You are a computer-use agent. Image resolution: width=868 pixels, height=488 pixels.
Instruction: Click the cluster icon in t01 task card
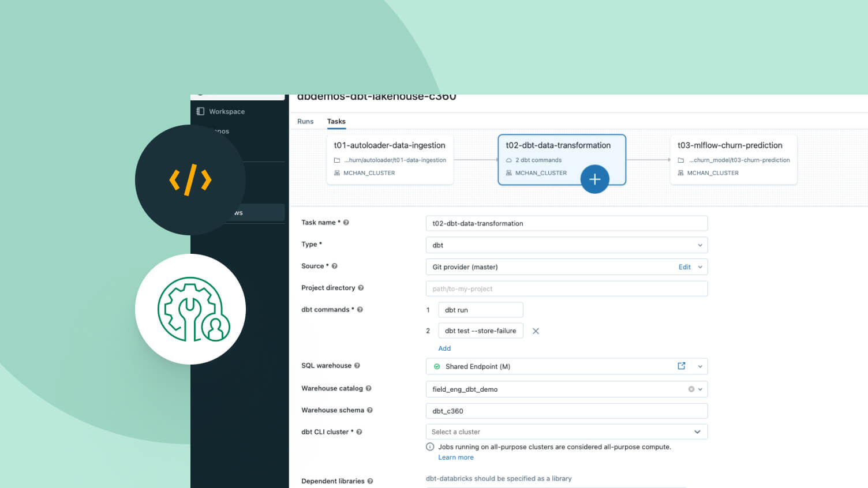point(337,173)
